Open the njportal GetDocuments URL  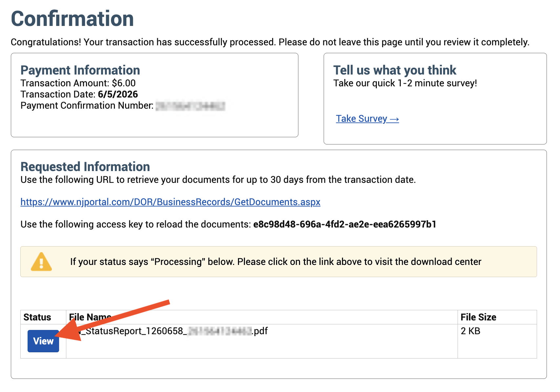170,202
